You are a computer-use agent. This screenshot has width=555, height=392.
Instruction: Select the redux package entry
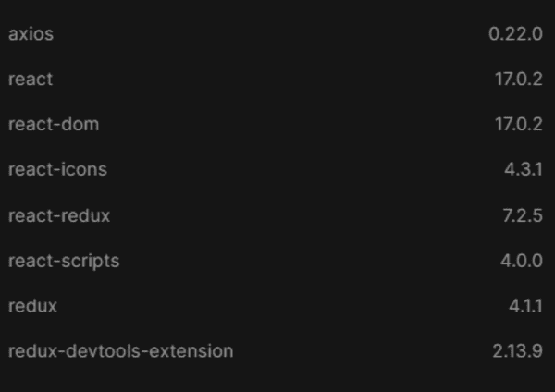(32, 306)
